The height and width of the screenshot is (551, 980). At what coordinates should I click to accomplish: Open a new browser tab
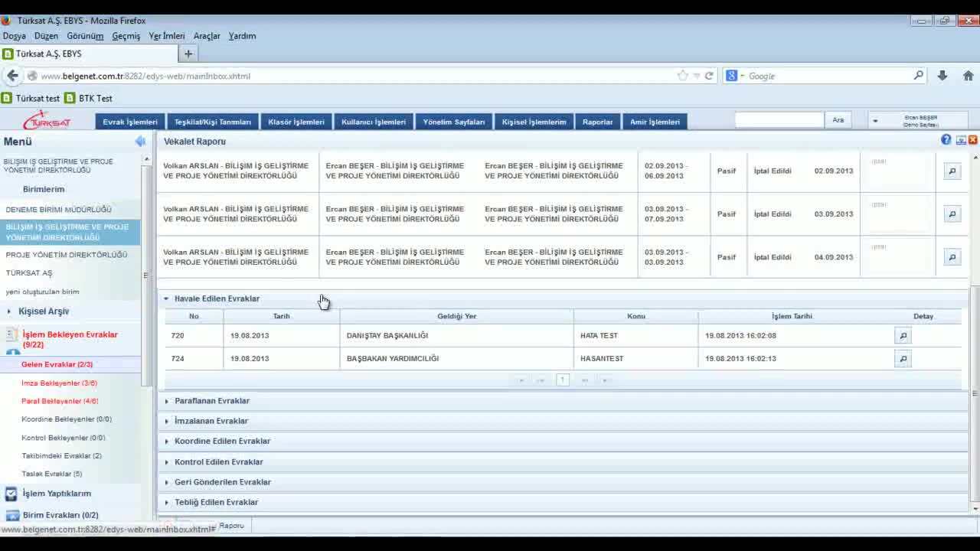coord(188,54)
